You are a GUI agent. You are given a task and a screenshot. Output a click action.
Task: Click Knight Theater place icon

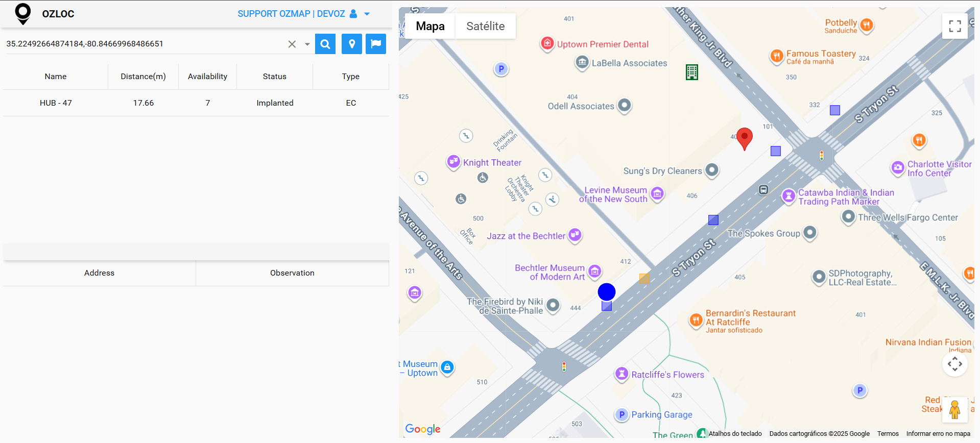(453, 162)
